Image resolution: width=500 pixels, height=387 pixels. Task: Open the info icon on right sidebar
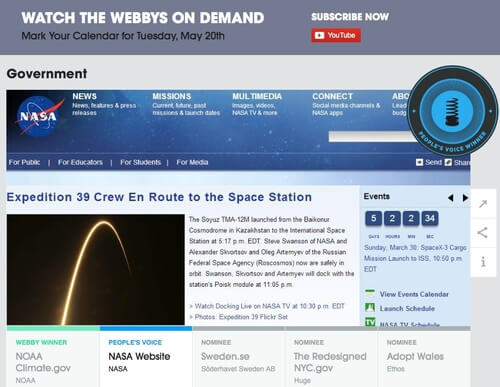pos(483,262)
